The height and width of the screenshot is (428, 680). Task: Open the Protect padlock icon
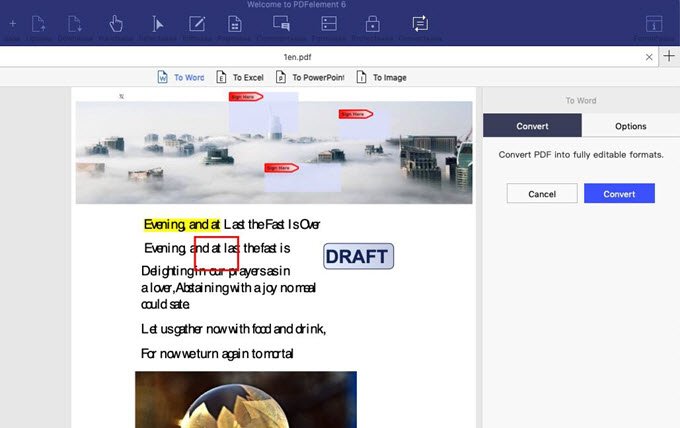pyautogui.click(x=373, y=24)
